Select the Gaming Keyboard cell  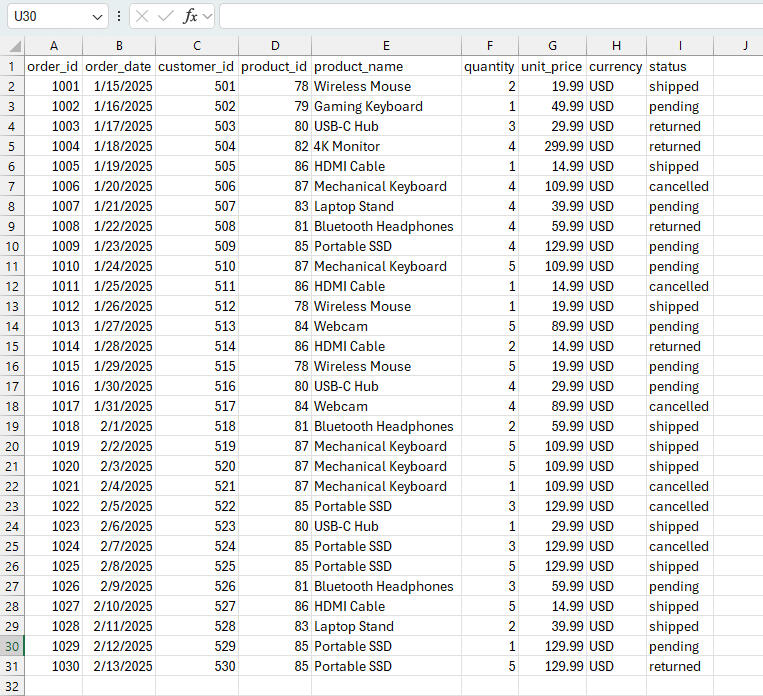[x=386, y=106]
